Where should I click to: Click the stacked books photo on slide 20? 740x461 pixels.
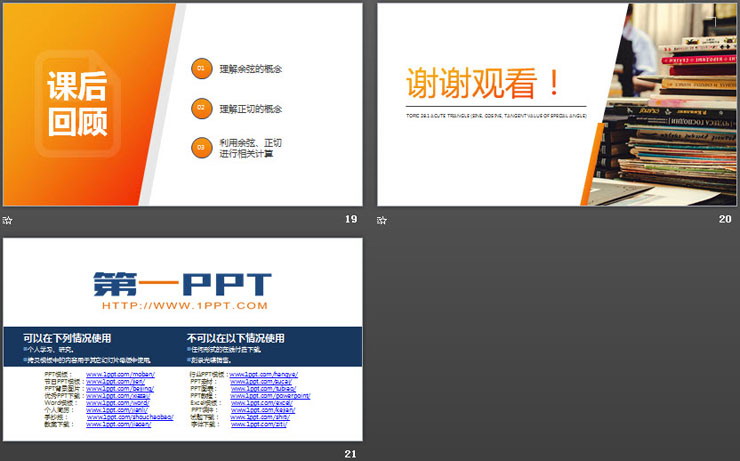click(665, 104)
